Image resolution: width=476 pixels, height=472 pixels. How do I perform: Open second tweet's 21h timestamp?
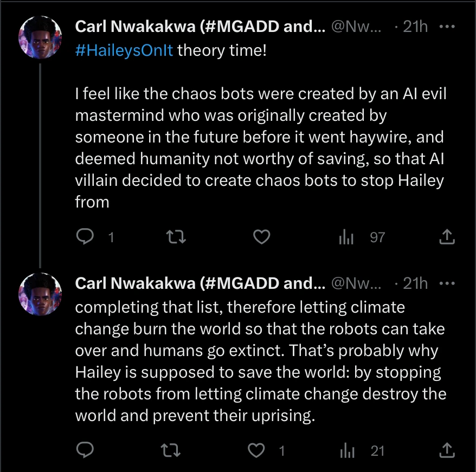point(415,283)
